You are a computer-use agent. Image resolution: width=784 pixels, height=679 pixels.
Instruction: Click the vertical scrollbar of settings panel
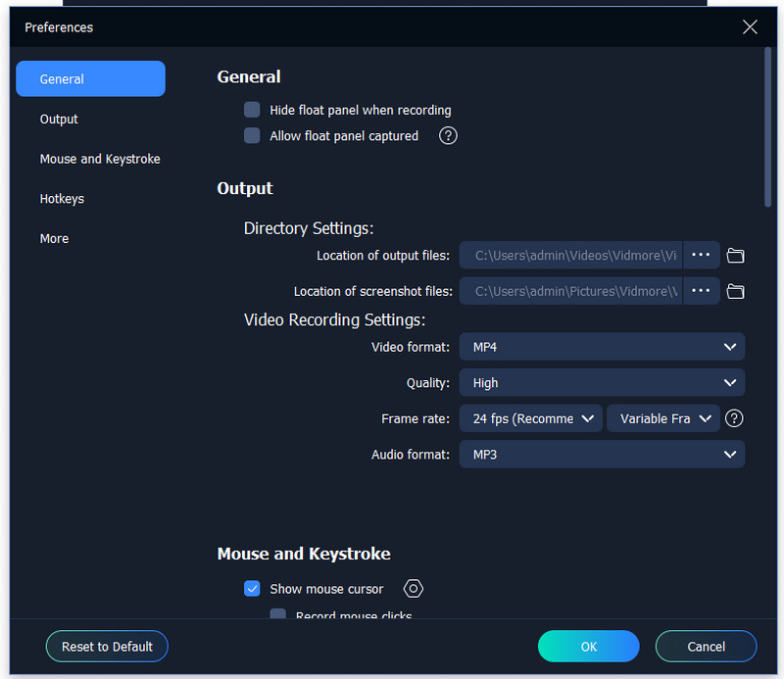click(x=768, y=127)
